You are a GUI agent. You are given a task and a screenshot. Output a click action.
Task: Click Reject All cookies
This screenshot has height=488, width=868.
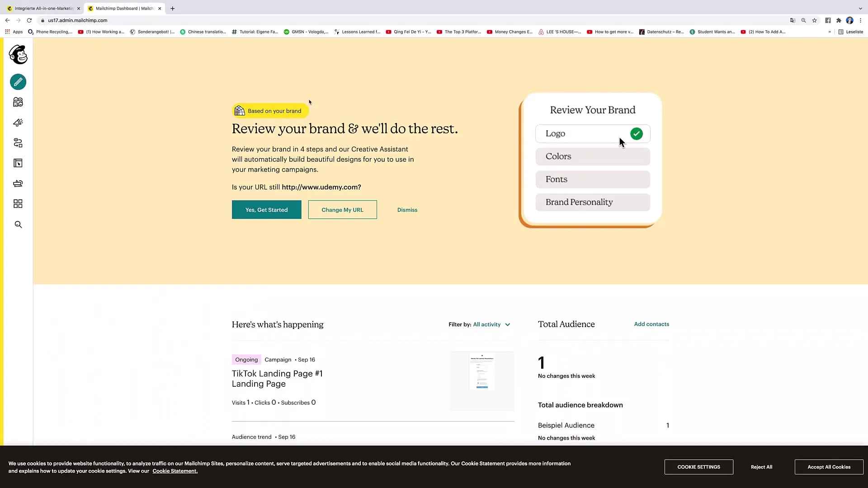[761, 467]
